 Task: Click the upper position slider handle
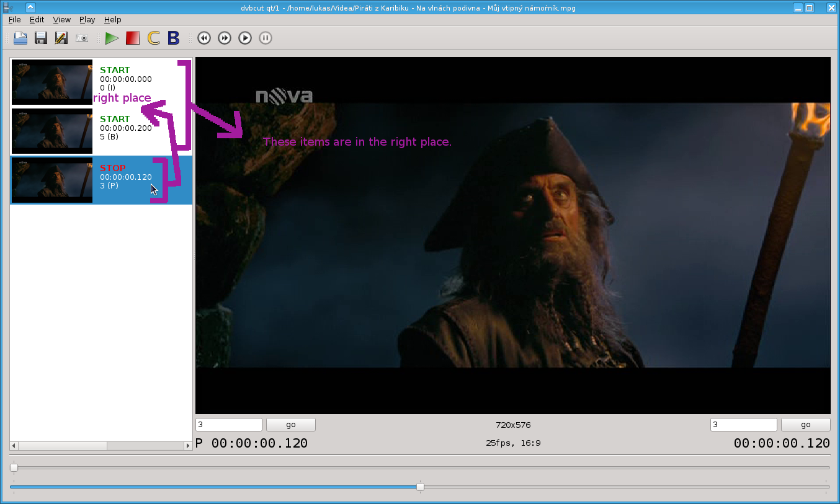(14, 467)
